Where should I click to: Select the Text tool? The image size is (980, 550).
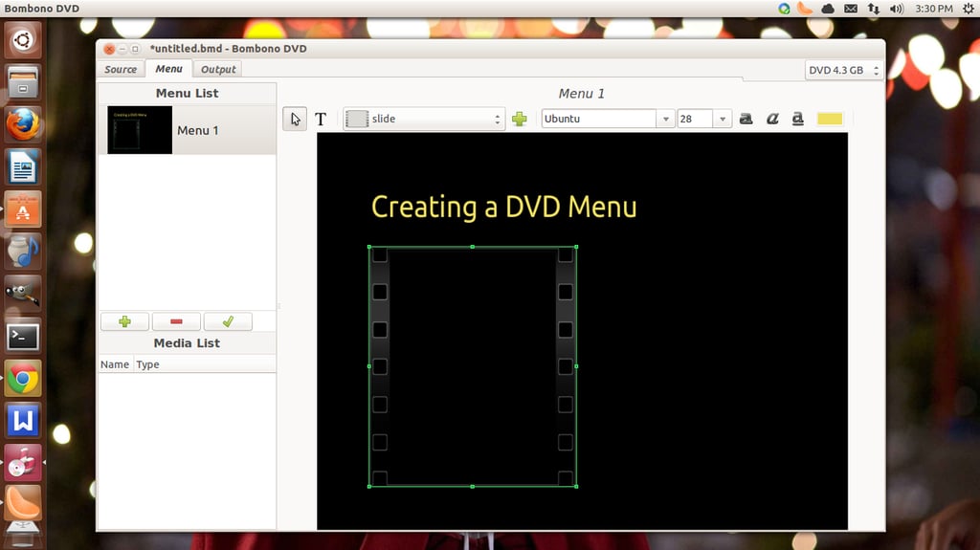[x=321, y=119]
